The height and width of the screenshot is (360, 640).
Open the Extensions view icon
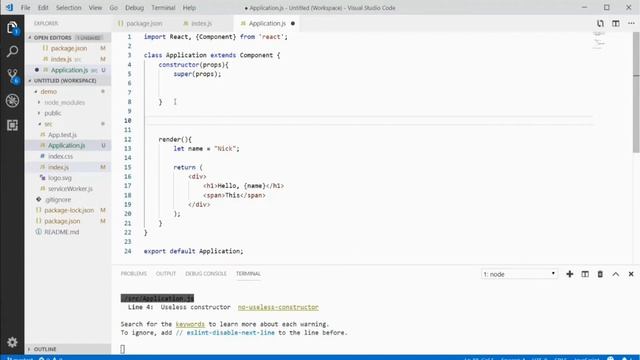click(x=12, y=125)
